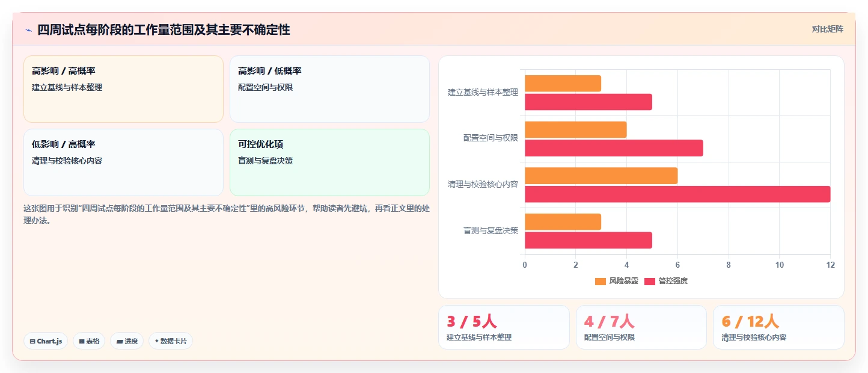Viewport: 868px width, 373px height.
Task: Click the orange bar for 配置空间与权限
Action: 576,130
